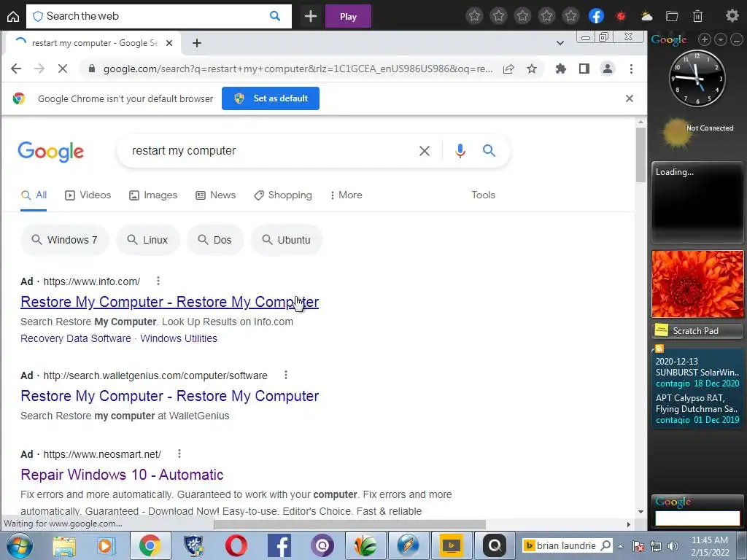Viewport: 747px width, 560px height.
Task: Open the folder icon in the top bar
Action: (672, 16)
